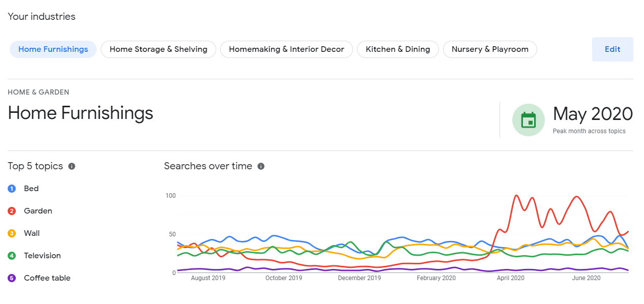Select the Home Furnishings industry chip
Image resolution: width=644 pixels, height=304 pixels.
pos(53,49)
